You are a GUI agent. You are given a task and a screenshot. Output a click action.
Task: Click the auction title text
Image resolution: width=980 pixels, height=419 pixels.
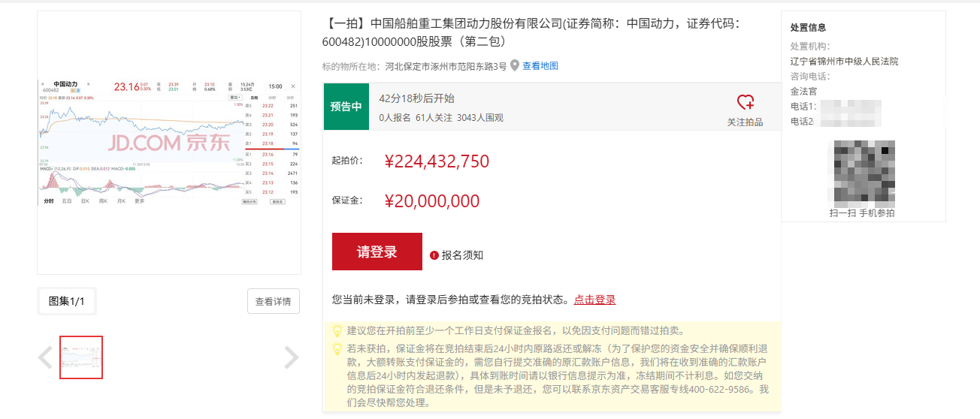click(533, 32)
